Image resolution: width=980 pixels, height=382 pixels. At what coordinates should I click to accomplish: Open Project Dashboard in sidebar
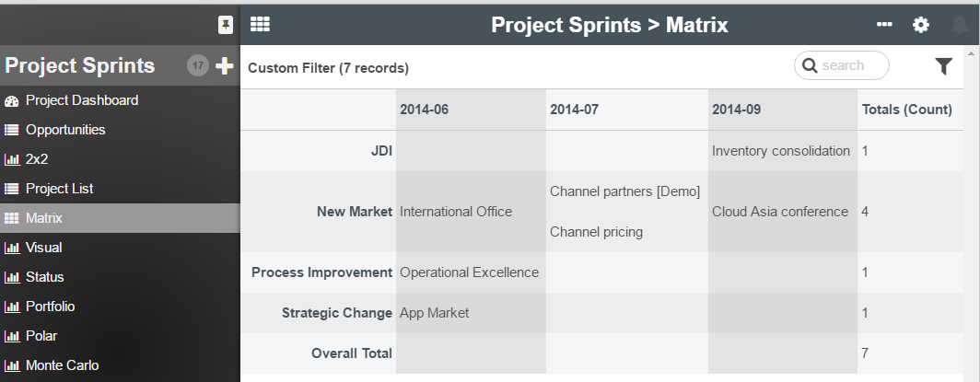point(81,100)
